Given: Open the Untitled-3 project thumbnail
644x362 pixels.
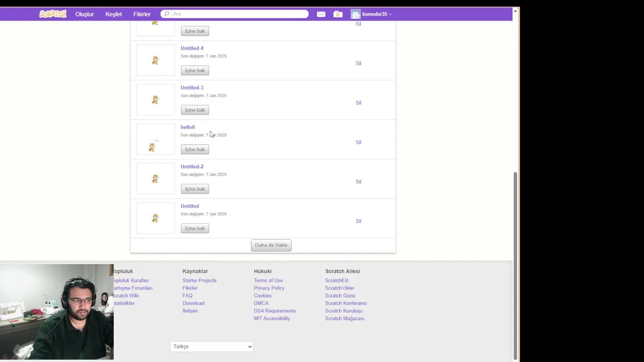Looking at the screenshot, I should pos(155,100).
